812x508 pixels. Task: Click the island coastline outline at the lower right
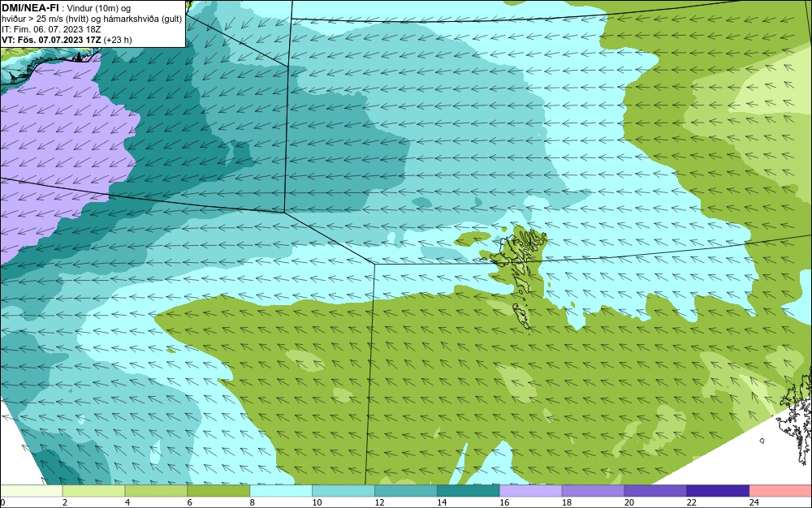pos(796,416)
